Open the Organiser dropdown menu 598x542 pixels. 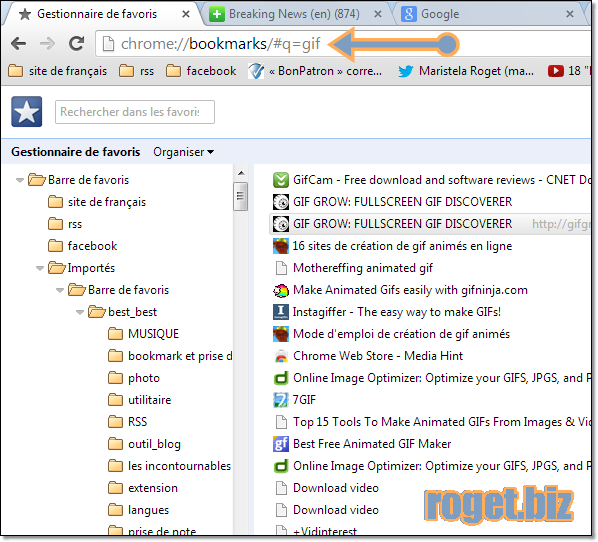point(183,152)
